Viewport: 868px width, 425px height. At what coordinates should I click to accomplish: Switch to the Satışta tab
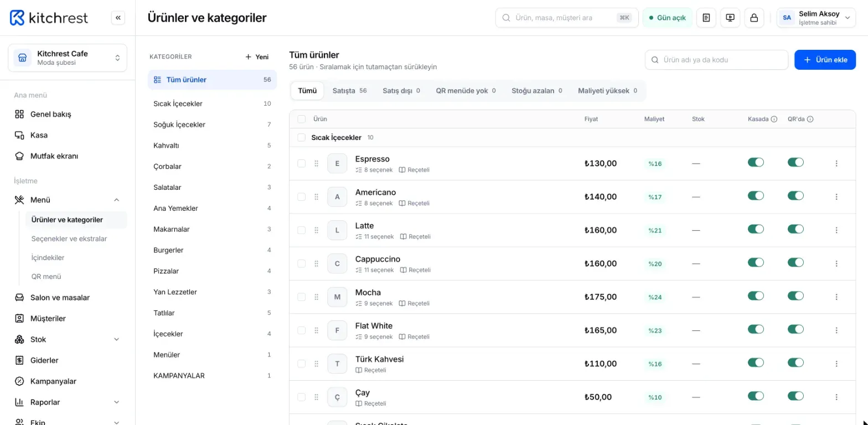[x=349, y=91]
